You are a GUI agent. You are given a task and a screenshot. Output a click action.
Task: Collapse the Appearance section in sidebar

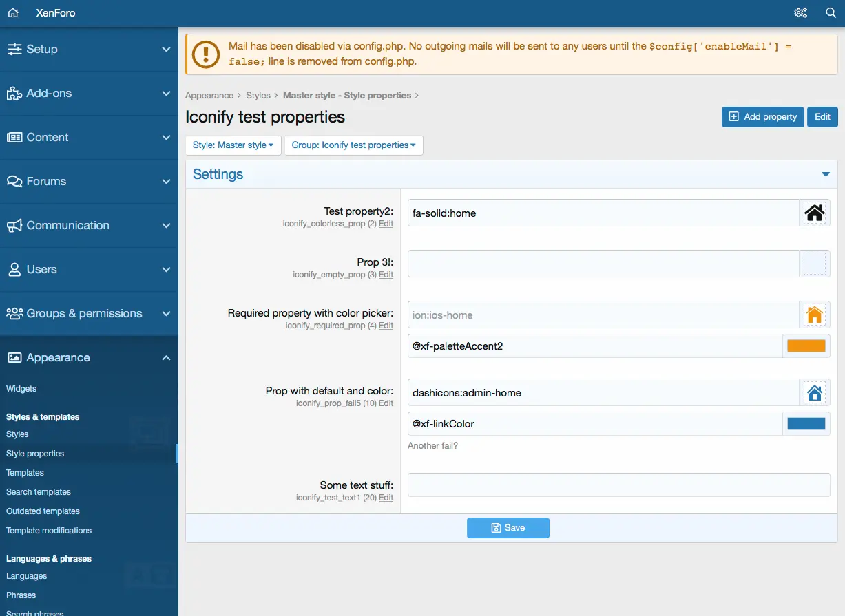point(166,357)
